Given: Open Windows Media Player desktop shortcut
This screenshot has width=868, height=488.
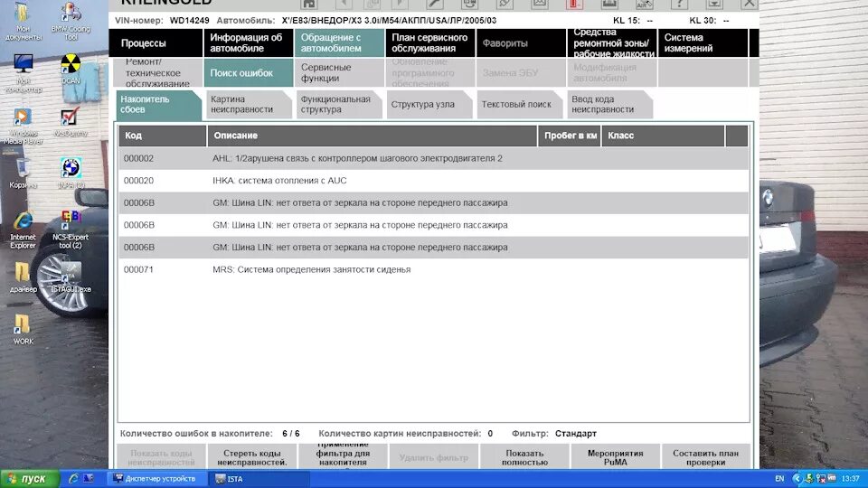Looking at the screenshot, I should (23, 127).
